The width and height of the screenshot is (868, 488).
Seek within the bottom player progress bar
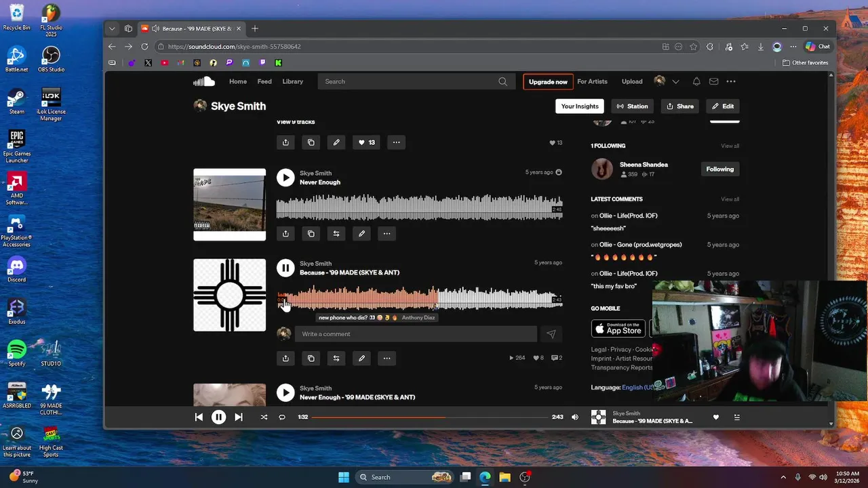tap(429, 417)
